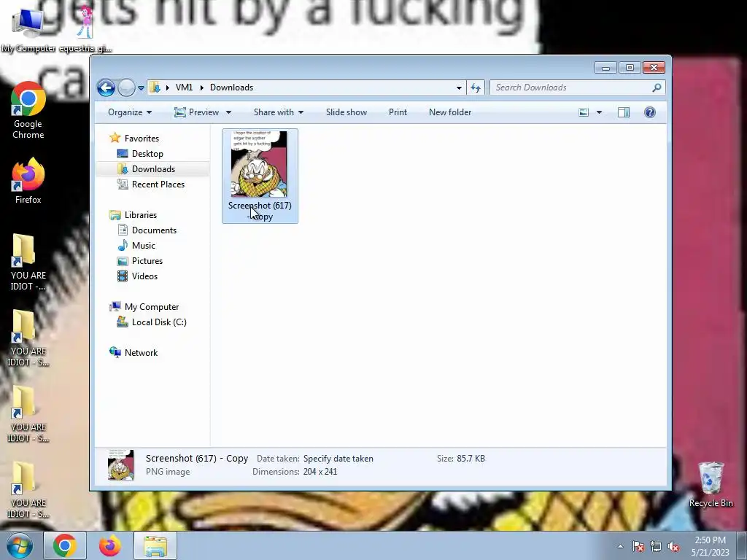Image resolution: width=747 pixels, height=560 pixels.
Task: Open Desktop in Favorites
Action: click(147, 154)
